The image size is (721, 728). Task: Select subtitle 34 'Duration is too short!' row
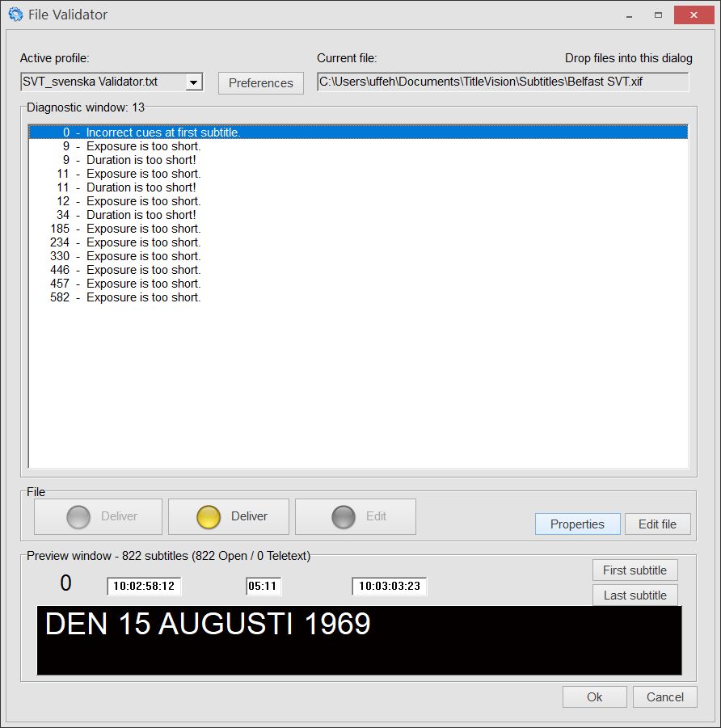coord(358,215)
